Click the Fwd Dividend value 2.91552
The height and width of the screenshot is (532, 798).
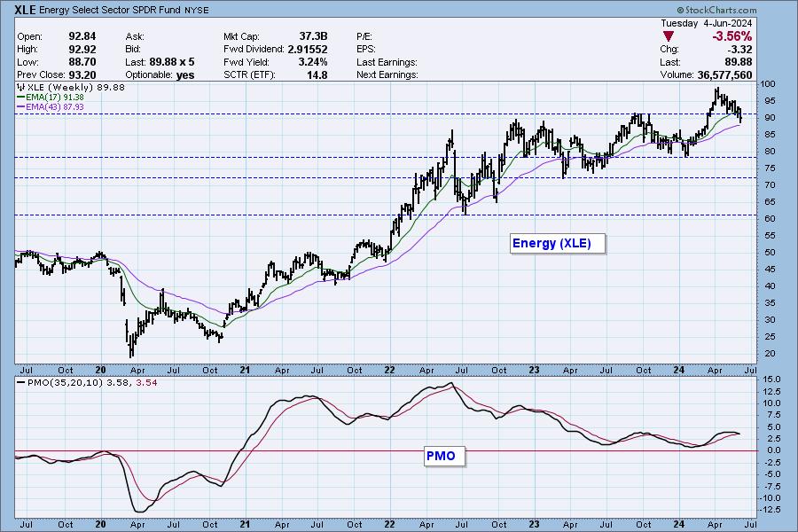point(308,50)
